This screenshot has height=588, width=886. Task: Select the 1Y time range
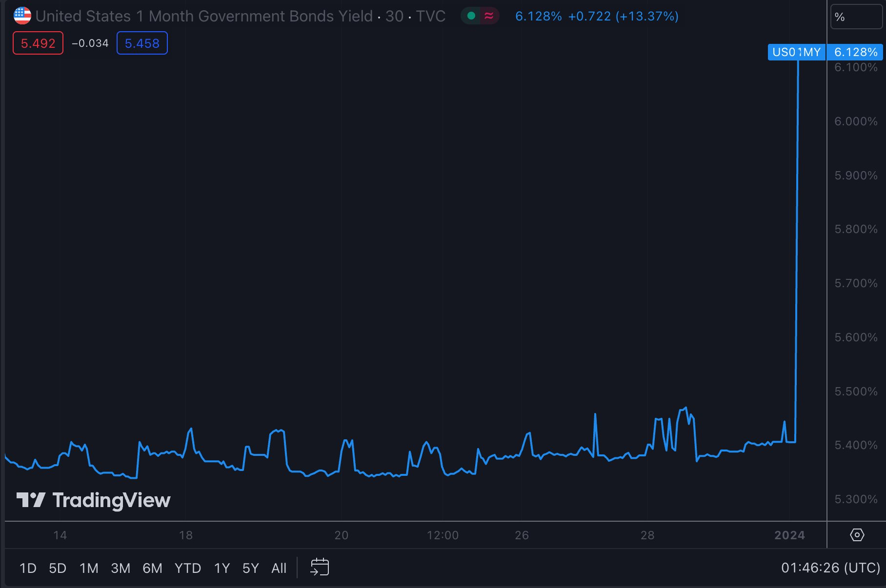click(x=222, y=568)
